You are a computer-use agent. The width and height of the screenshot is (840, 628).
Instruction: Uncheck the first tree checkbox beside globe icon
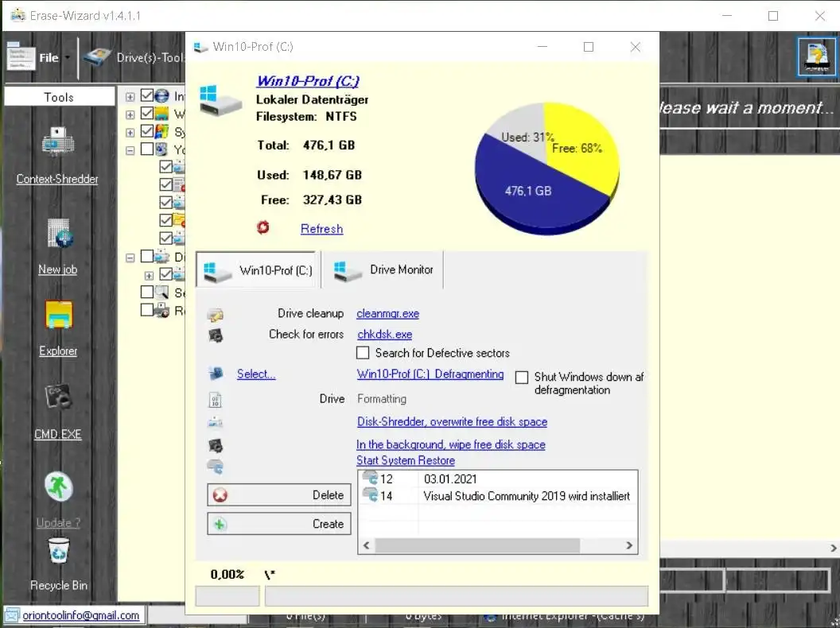(147, 96)
